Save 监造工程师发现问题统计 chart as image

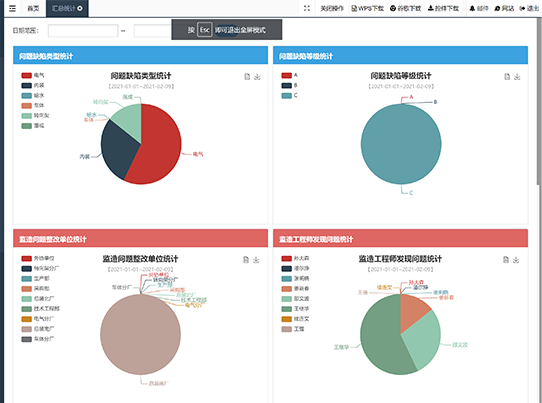516,260
